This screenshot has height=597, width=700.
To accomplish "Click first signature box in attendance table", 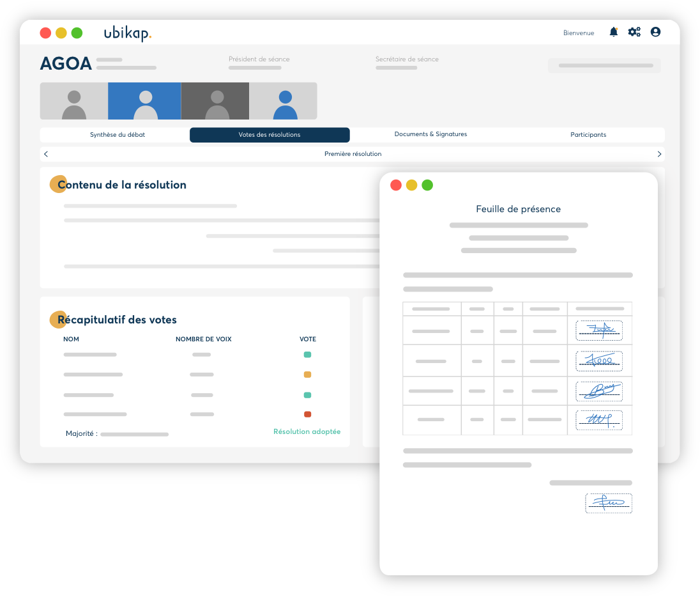I will [x=599, y=330].
